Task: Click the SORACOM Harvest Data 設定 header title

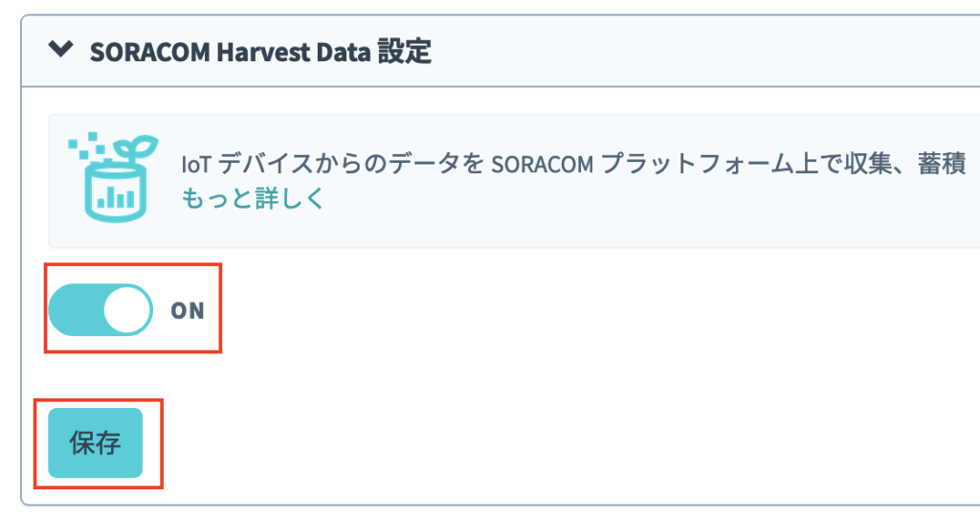Action: (260, 52)
